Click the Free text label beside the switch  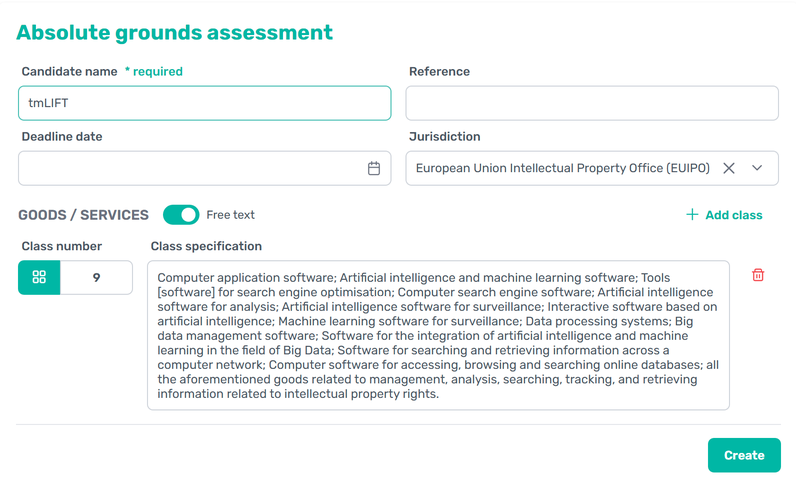[x=230, y=215]
